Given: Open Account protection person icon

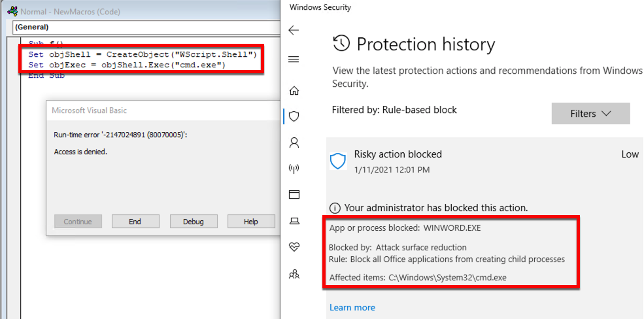Looking at the screenshot, I should [x=294, y=142].
